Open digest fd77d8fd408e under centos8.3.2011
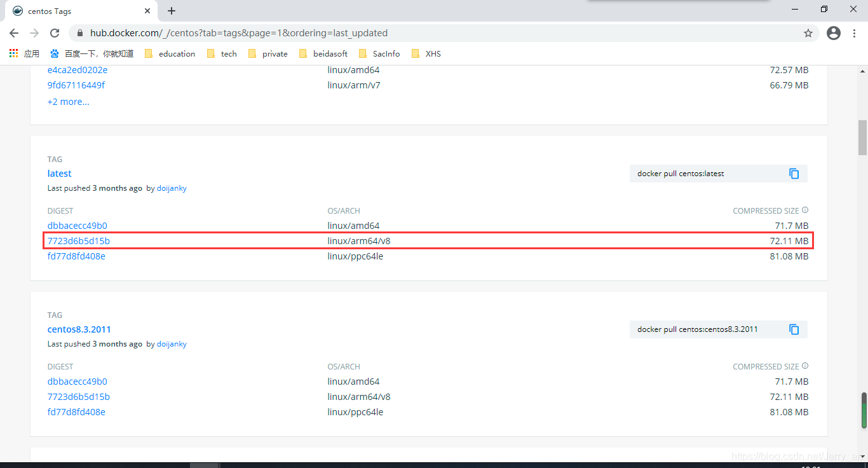The width and height of the screenshot is (868, 468). coord(76,412)
